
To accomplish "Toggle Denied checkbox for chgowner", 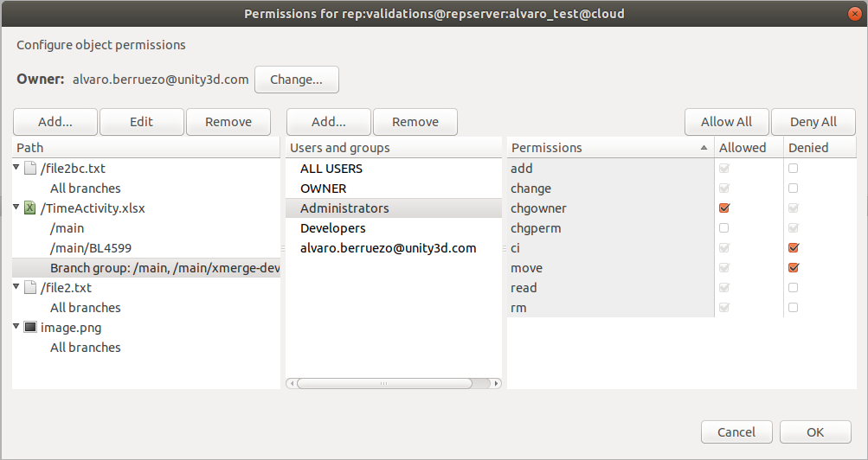I will (x=793, y=208).
